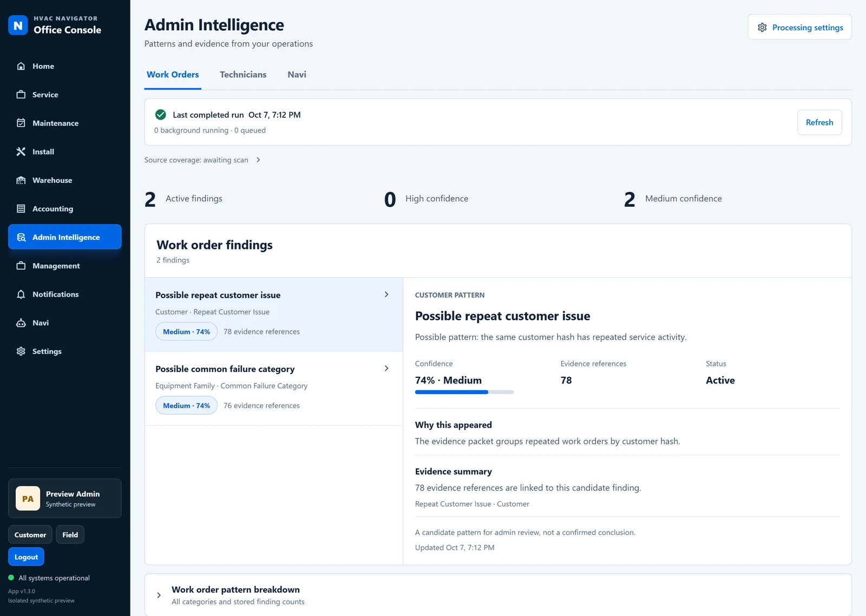Image resolution: width=866 pixels, height=616 pixels.
Task: Click the 'Updated Oct 7, 7:12 PM' text
Action: (x=455, y=547)
